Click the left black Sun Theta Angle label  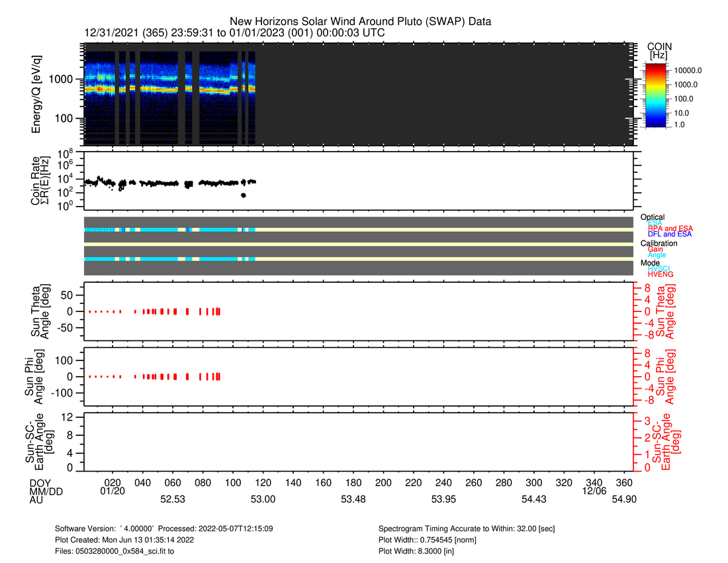point(41,311)
